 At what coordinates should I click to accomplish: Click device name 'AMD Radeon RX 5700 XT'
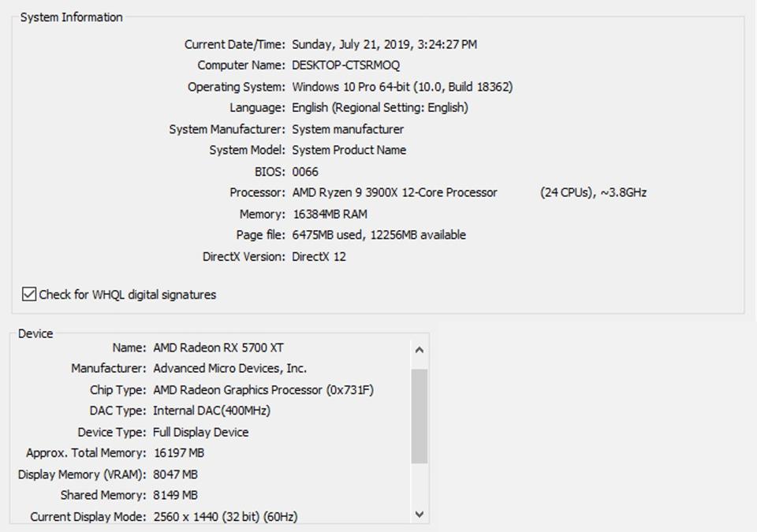pos(218,348)
